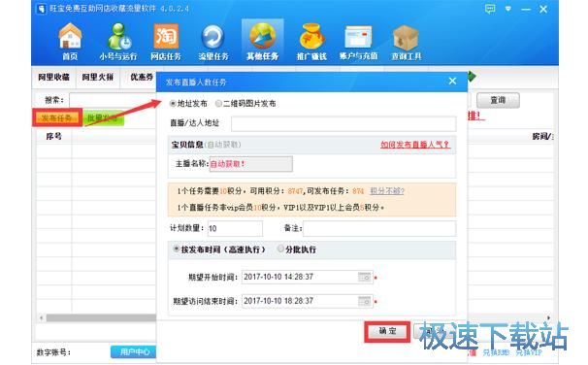Click the 兑换VIP link at bottom
This screenshot has width=588, height=365.
click(529, 352)
